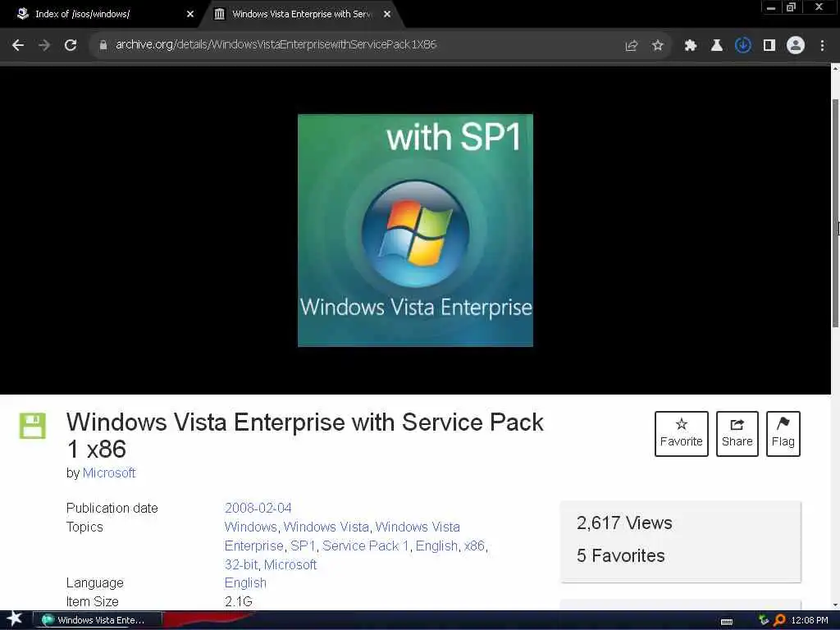Click the Windows Vista Ente... taskbar button

98,620
